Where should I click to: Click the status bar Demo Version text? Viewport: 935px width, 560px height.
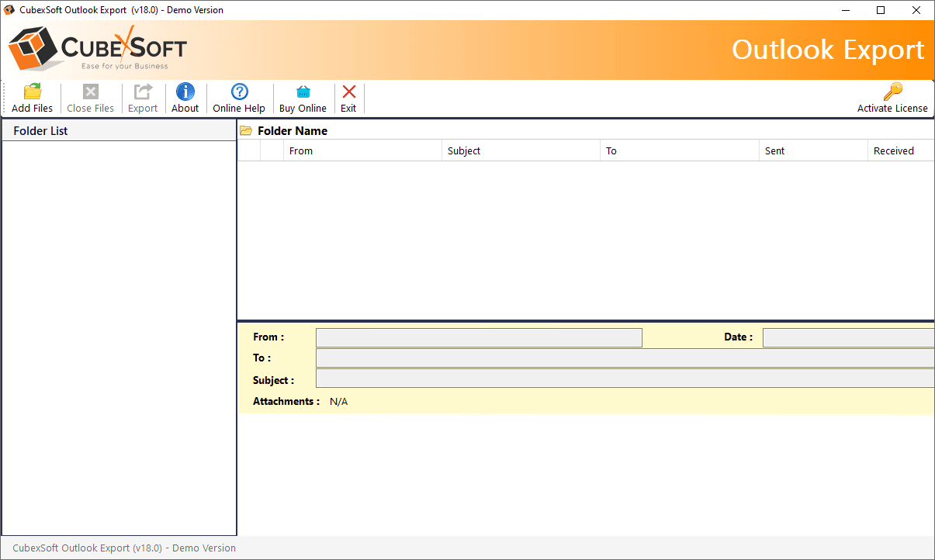click(x=124, y=548)
